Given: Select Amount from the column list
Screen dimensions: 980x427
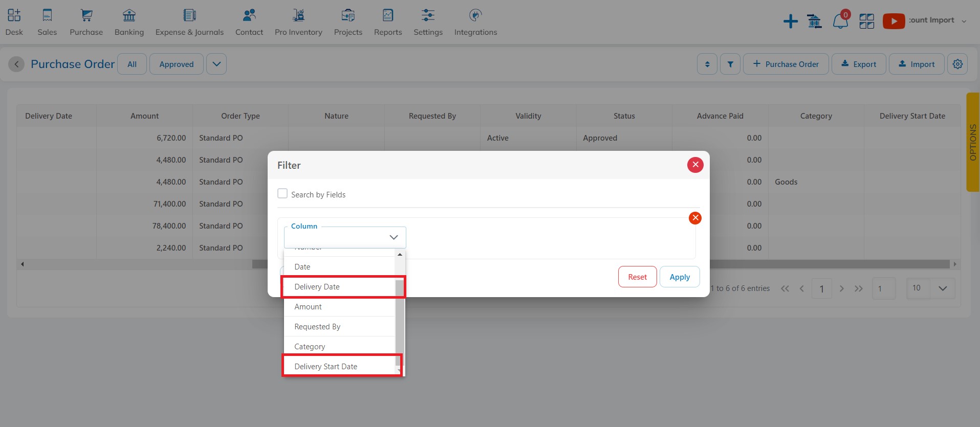Looking at the screenshot, I should (x=339, y=306).
